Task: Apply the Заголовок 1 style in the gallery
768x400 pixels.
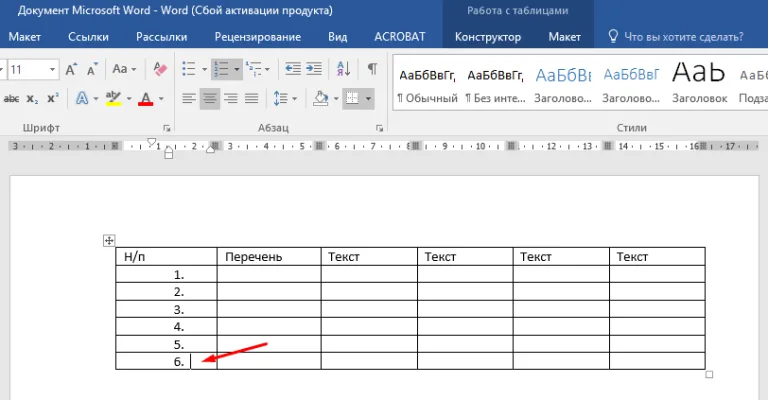Action: (563, 84)
